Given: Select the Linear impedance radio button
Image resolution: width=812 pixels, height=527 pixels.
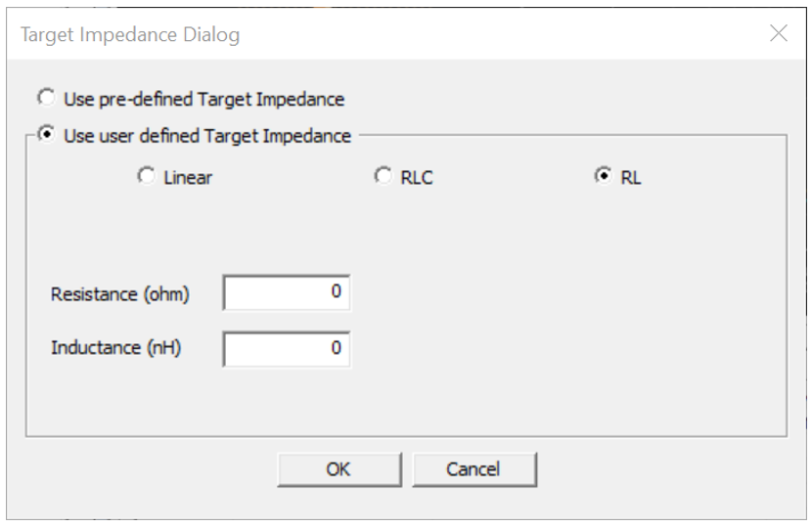Looking at the screenshot, I should click(x=146, y=176).
